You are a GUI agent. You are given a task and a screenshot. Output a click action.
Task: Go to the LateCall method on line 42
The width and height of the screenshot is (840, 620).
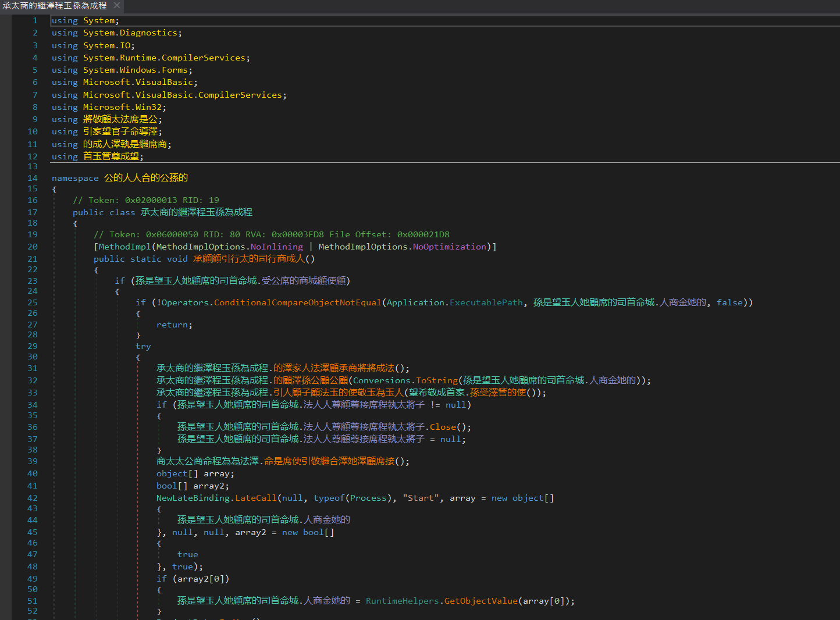pos(256,498)
